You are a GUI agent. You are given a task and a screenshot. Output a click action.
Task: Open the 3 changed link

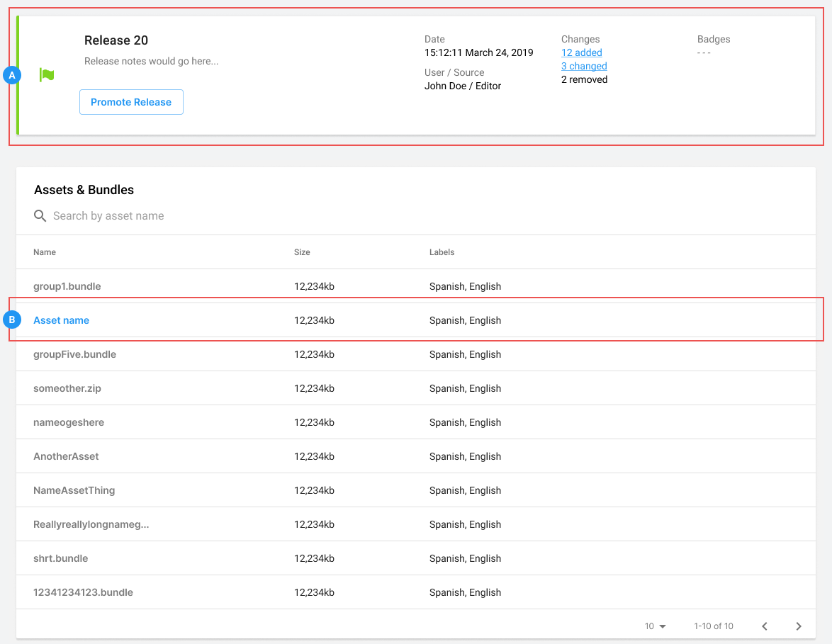click(584, 66)
